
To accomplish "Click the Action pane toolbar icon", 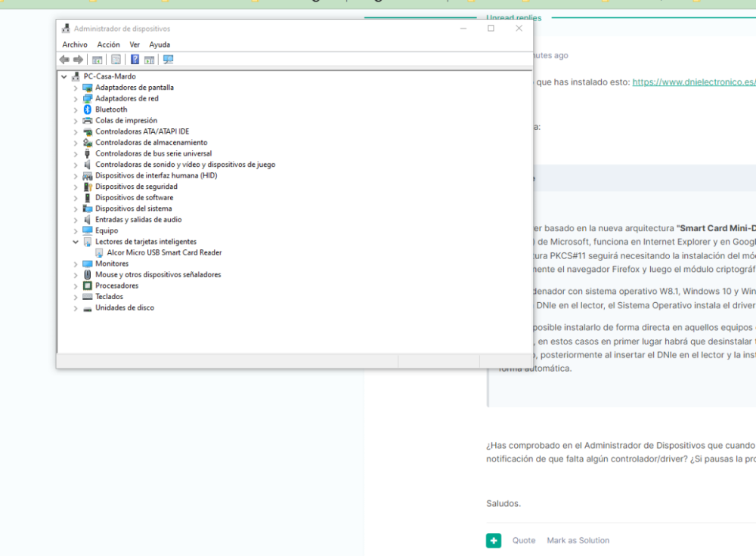I will pyautogui.click(x=150, y=60).
